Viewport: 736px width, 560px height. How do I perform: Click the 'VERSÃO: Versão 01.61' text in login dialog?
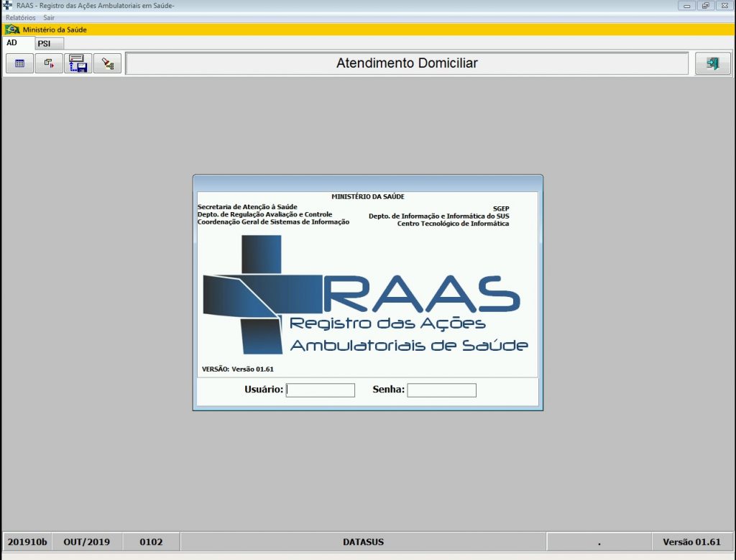[237, 369]
